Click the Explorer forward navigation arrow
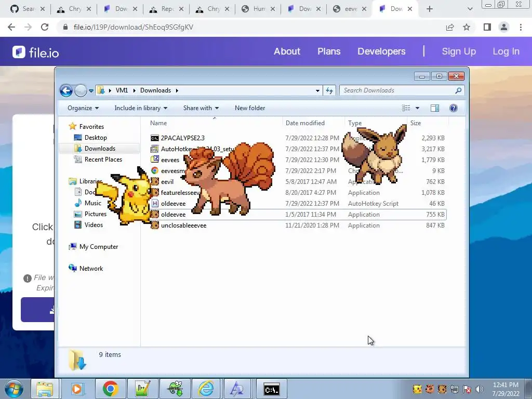Viewport: 532px width, 399px height. (x=81, y=90)
